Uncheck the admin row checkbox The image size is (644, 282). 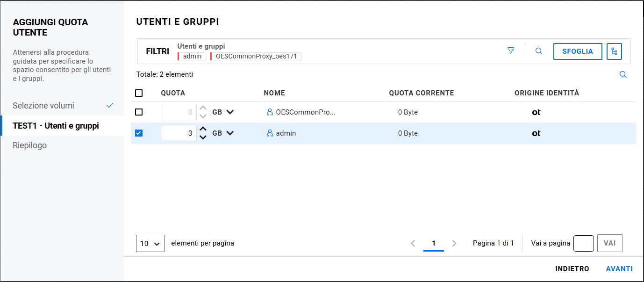click(139, 133)
